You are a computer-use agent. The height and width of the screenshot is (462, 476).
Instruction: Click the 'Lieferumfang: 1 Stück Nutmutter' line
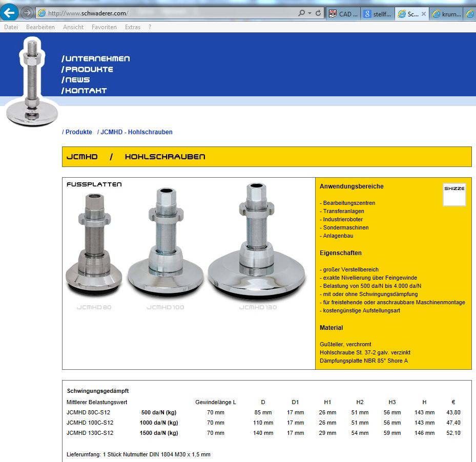[138, 454]
